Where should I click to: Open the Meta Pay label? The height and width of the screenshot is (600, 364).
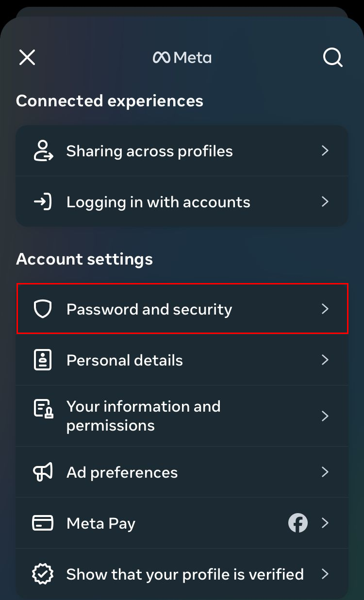point(101,523)
